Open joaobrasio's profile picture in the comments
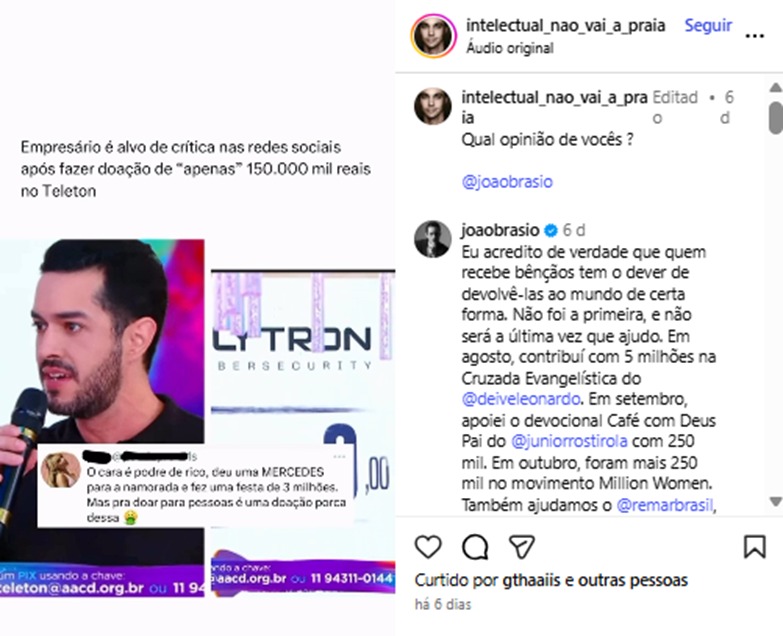Viewport: 783px width, 636px height. point(432,239)
